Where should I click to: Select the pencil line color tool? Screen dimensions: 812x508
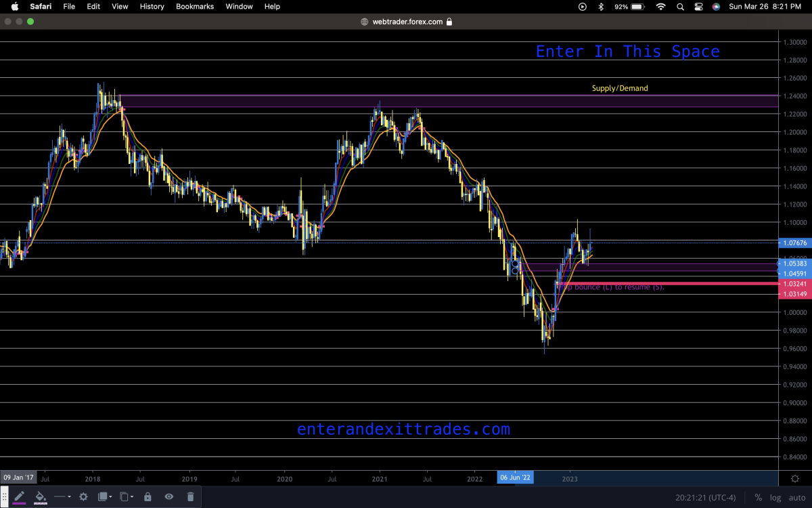[19, 496]
